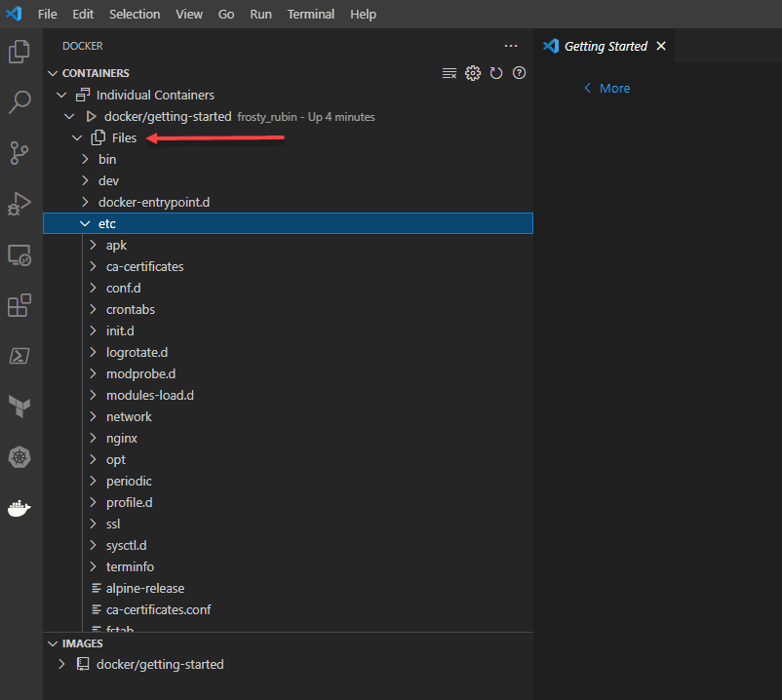Open the Kubernetes view icon

tap(20, 457)
